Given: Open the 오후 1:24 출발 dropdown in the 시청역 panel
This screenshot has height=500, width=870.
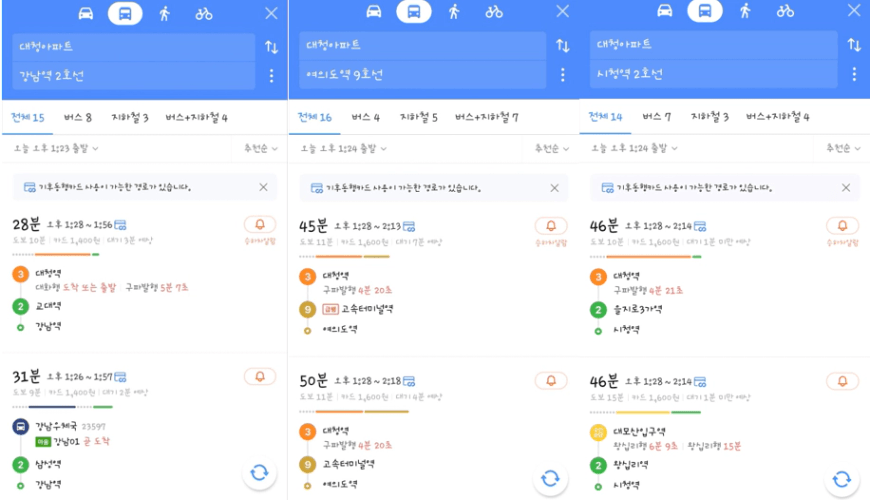Looking at the screenshot, I should pos(634,148).
